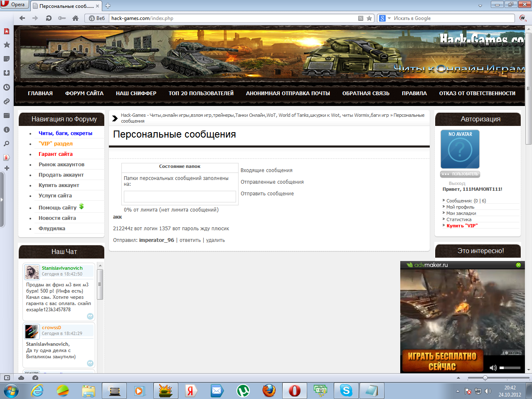Viewport: 532px width, 399px height.
Task: Open the ОБРАТНАЯ СВЯЗЬ menu item
Action: [366, 94]
